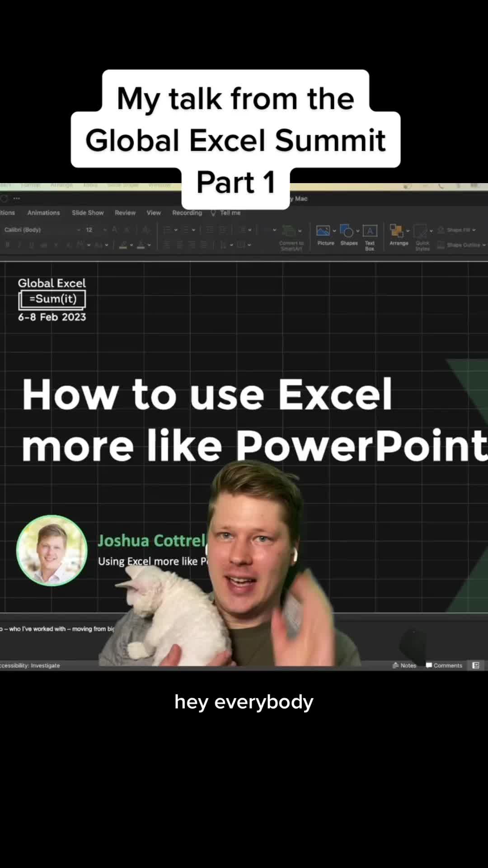488x868 pixels.
Task: Click the Shapes icon
Action: 347,231
